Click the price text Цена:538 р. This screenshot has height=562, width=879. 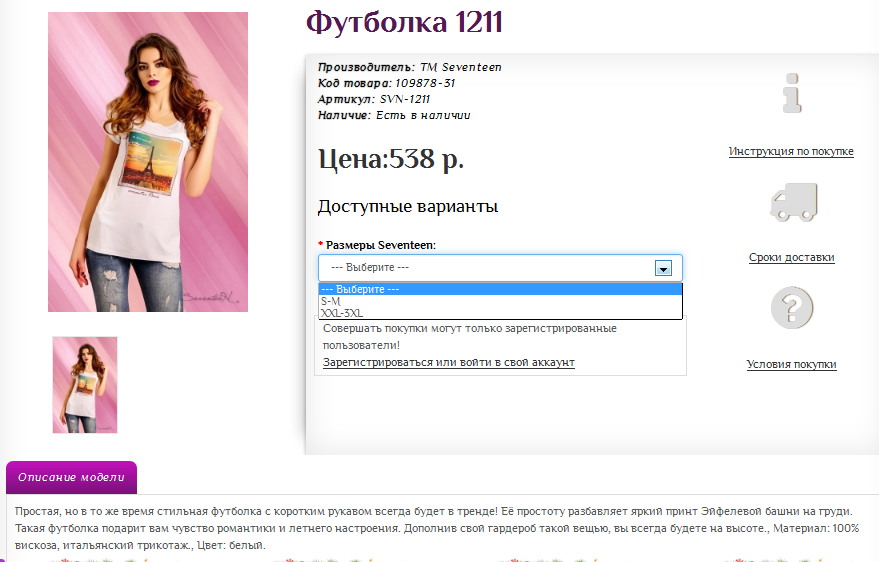[391, 159]
